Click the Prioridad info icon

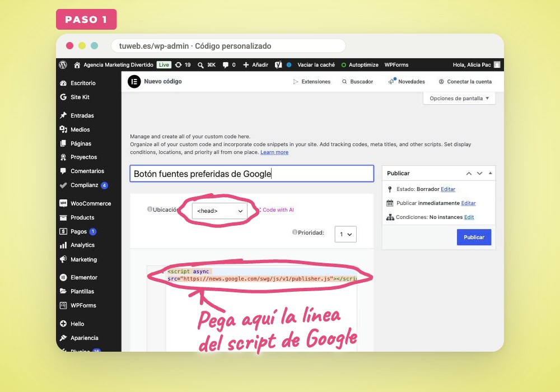click(x=295, y=232)
